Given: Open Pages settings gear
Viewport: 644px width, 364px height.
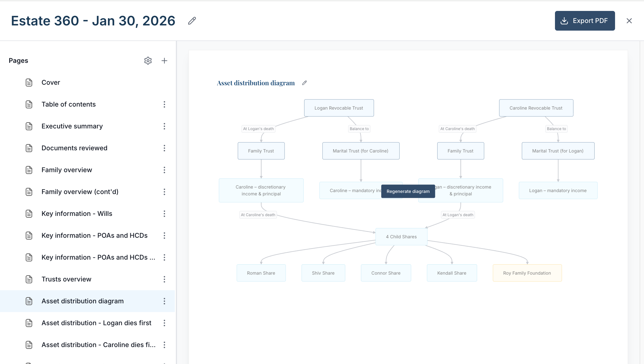Looking at the screenshot, I should point(148,61).
